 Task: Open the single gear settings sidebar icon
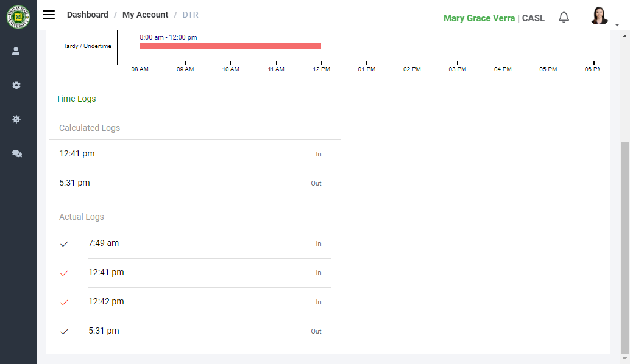click(16, 86)
